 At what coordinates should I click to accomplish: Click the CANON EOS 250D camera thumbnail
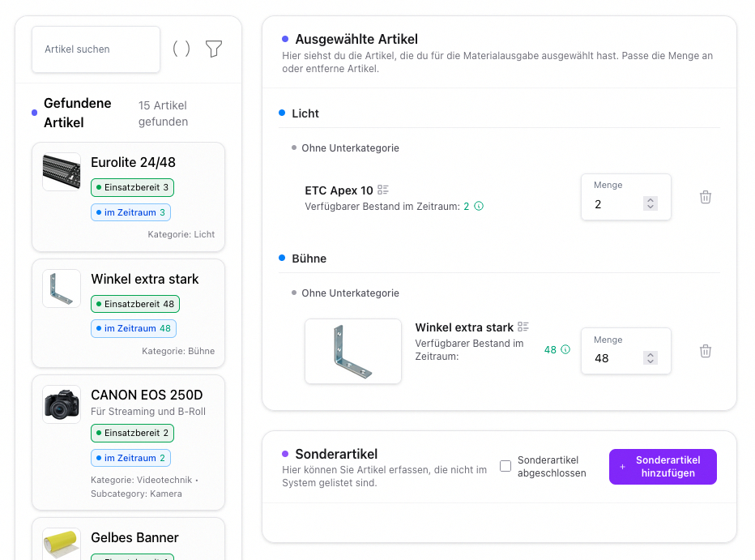(x=62, y=404)
